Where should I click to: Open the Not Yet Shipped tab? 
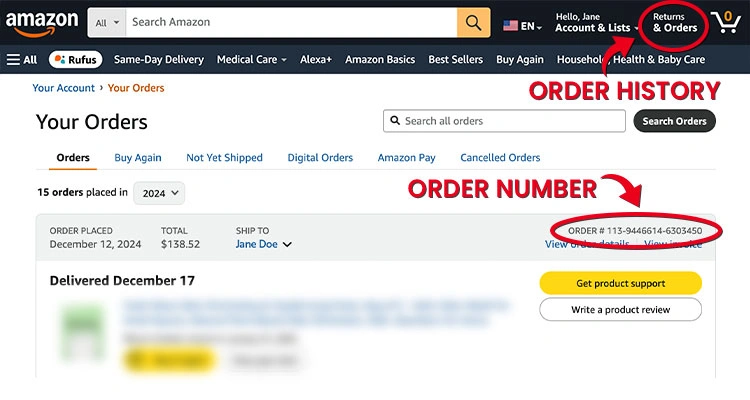(224, 157)
